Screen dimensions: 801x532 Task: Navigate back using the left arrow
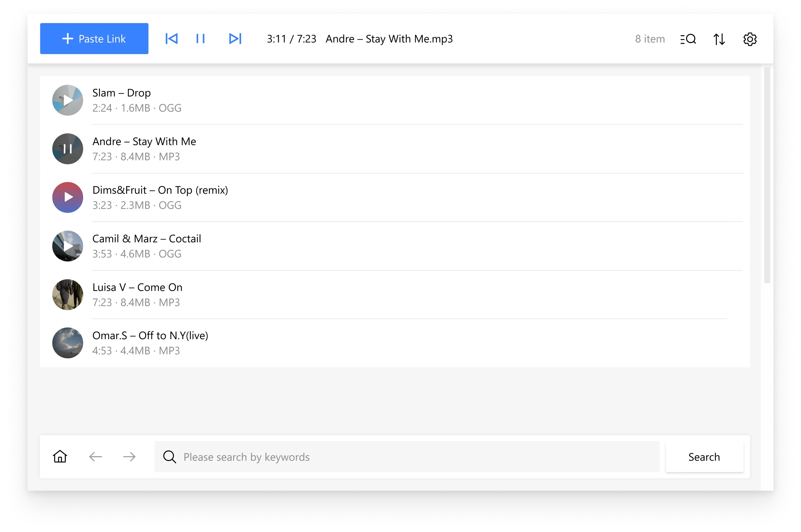[95, 457]
